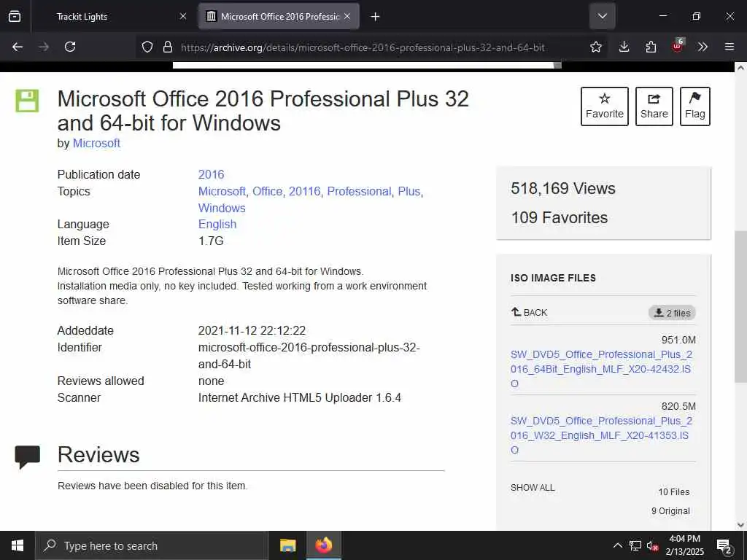Viewport: 747px width, 560px height.
Task: Download the 2 files bundle
Action: [672, 313]
